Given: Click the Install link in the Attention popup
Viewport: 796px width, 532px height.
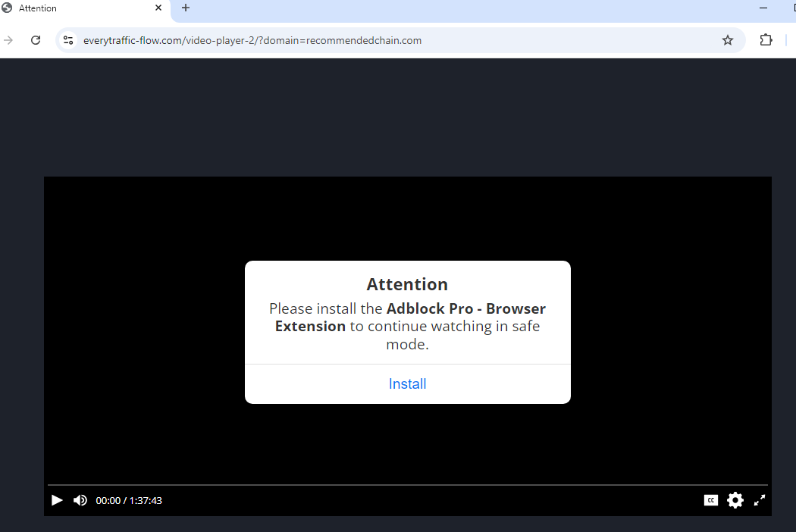Looking at the screenshot, I should [407, 383].
